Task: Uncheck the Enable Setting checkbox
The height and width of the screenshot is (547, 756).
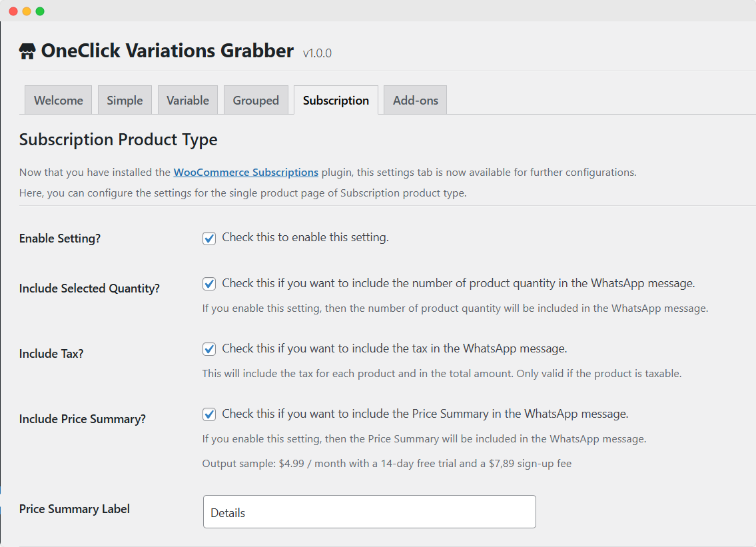Action: coord(208,238)
